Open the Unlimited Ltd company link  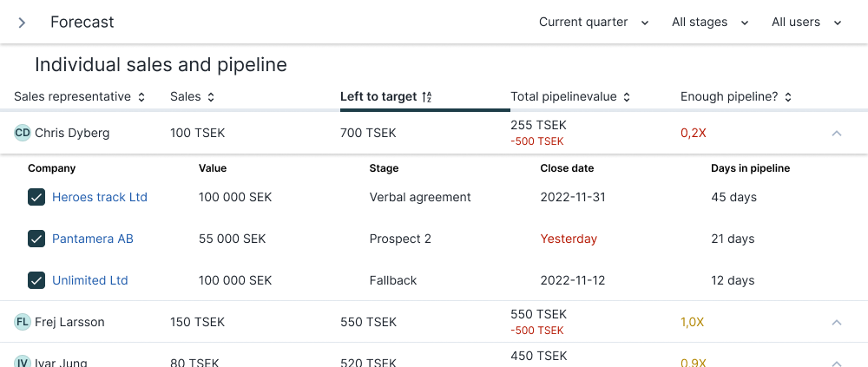click(x=89, y=280)
